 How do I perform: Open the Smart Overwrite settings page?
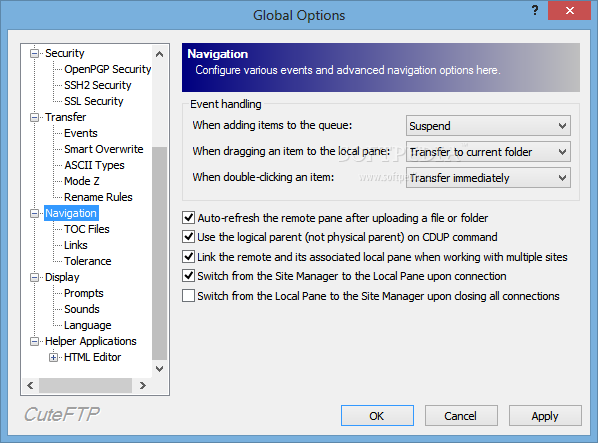pyautogui.click(x=103, y=149)
